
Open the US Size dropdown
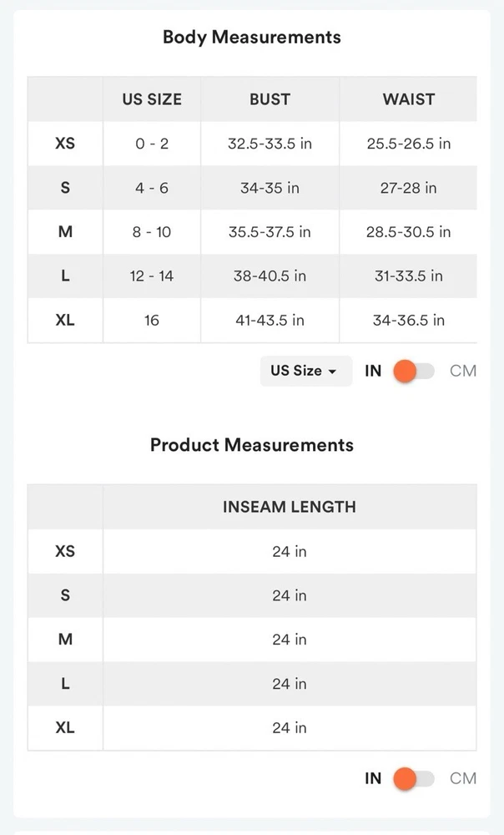coord(304,371)
